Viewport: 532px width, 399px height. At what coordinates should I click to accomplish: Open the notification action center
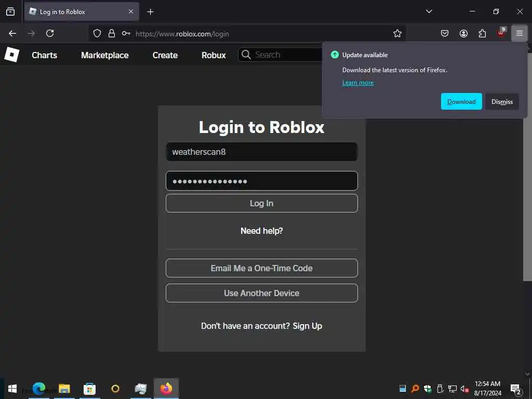pos(515,389)
